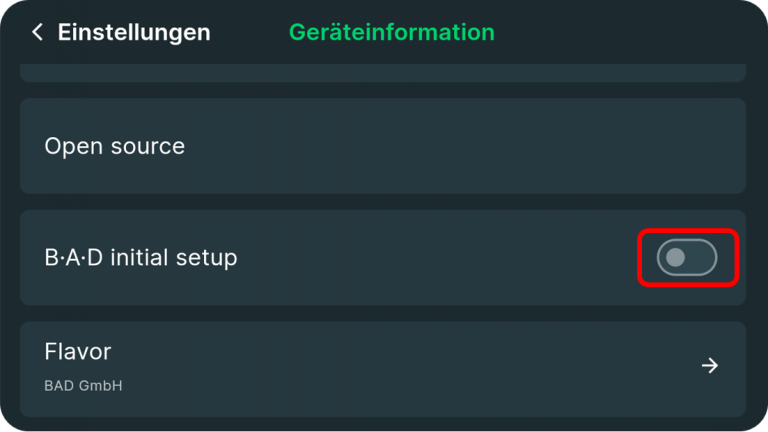Tap the right arrow in Flavor row

click(x=709, y=366)
